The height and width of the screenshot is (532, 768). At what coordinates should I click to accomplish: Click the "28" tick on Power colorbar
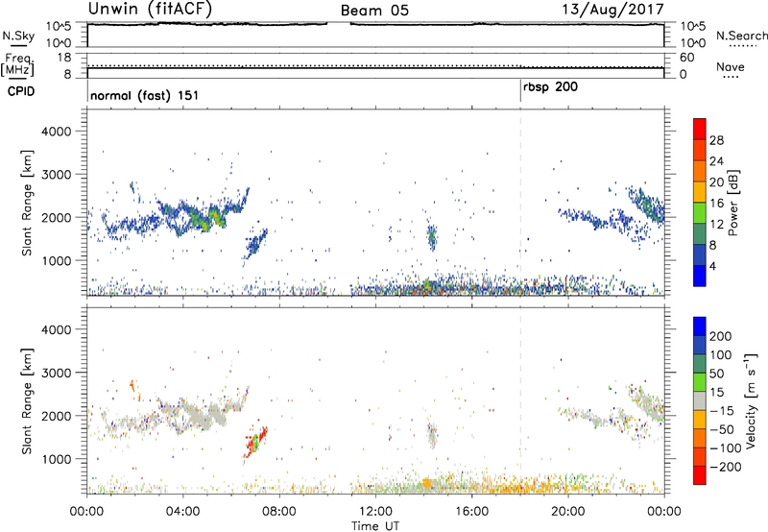tap(716, 140)
